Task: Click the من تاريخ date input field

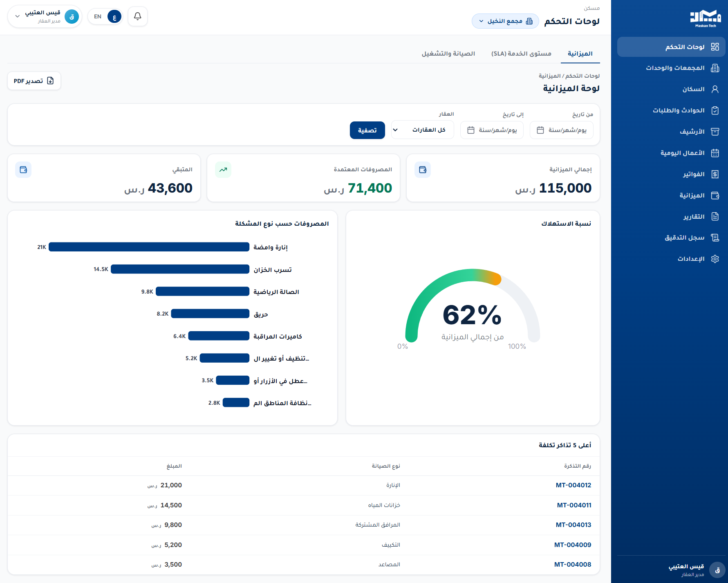Action: 561,130
